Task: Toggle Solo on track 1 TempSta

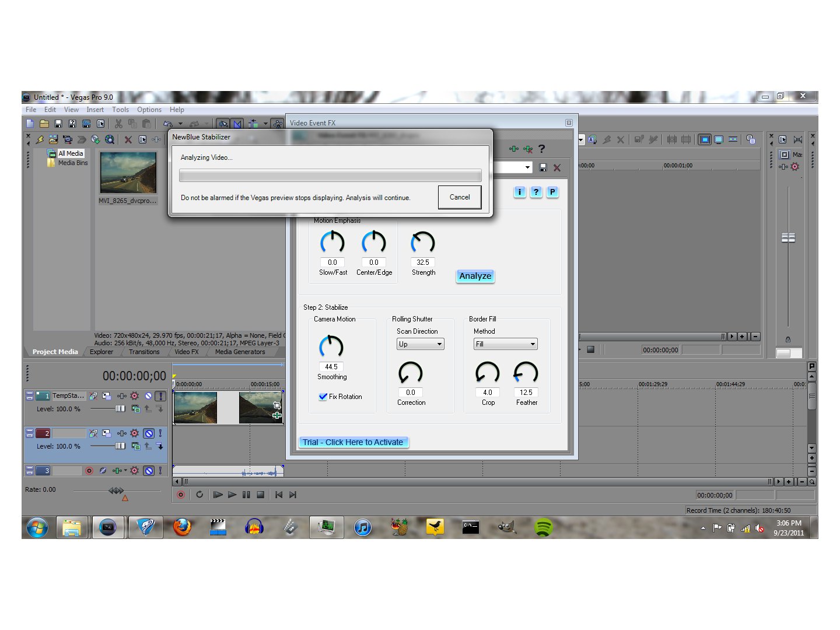Action: point(160,396)
